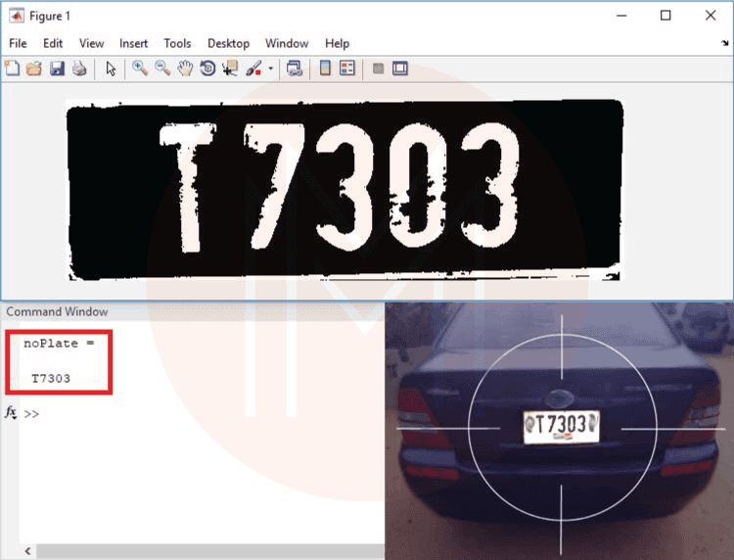
Task: Select the Brush data tool
Action: 252,69
